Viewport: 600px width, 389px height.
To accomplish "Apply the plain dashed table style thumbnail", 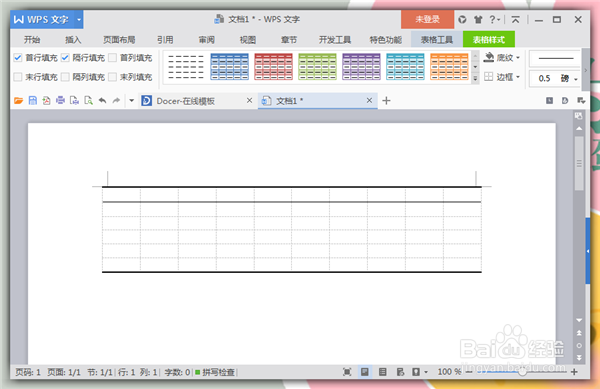I will [186, 67].
